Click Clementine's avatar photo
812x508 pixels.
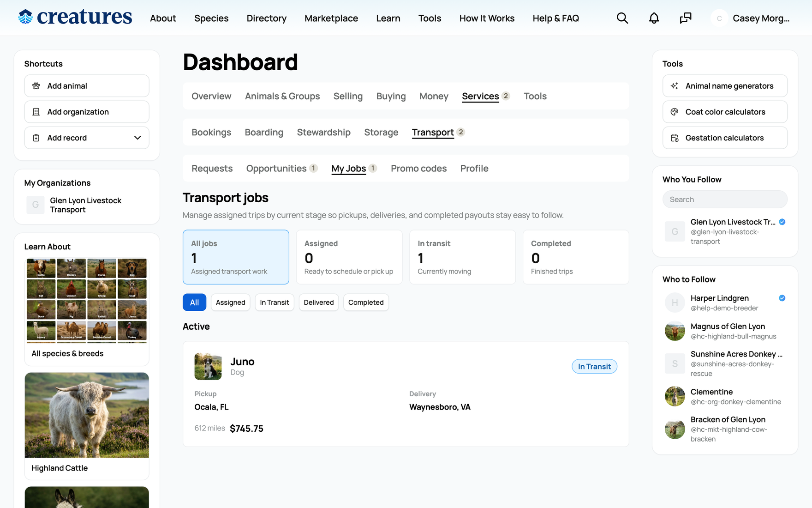click(675, 396)
